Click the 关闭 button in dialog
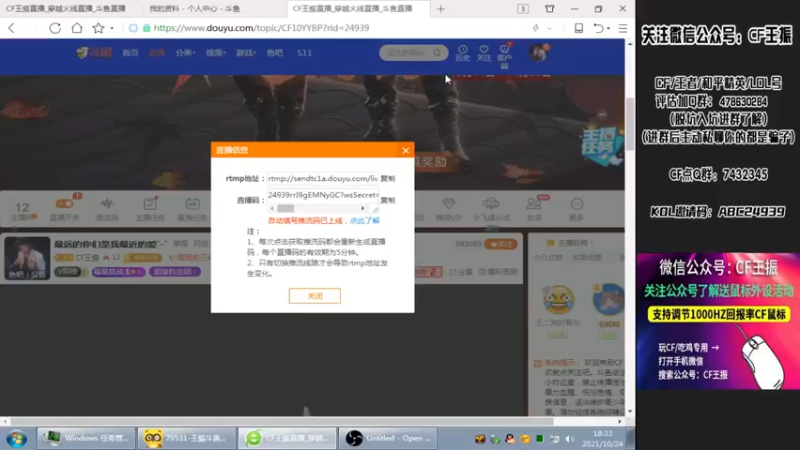Screen dimensions: 800x450 315,296
